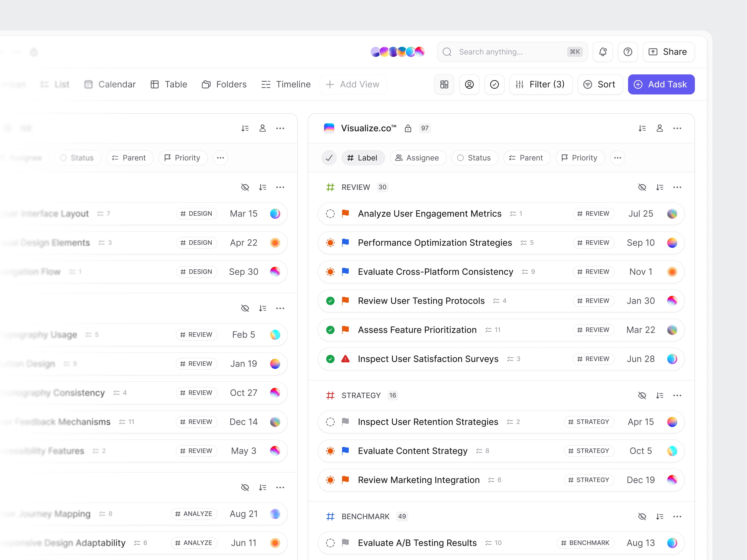This screenshot has width=747, height=560.
Task: Click the completed-tasks checkmark circle icon
Action: (x=494, y=84)
